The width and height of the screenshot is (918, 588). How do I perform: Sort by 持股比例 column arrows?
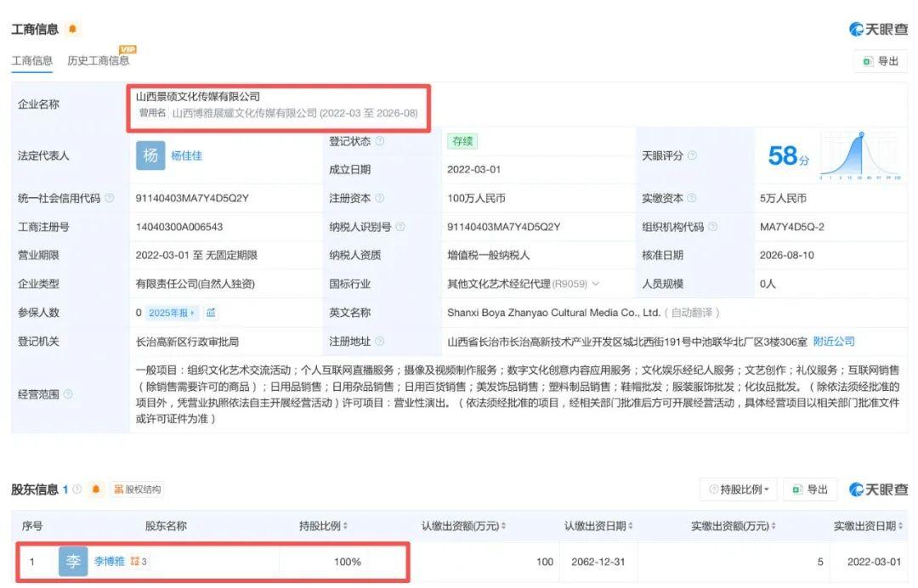pyautogui.click(x=345, y=526)
